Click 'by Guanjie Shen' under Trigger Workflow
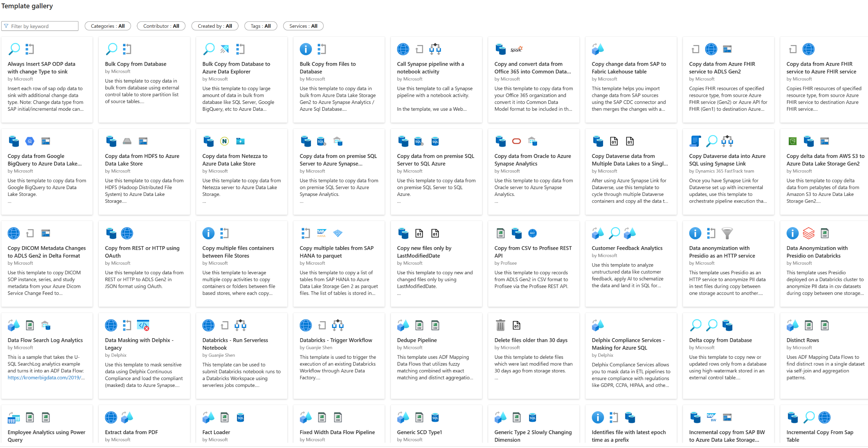The height and width of the screenshot is (448, 868). [316, 347]
